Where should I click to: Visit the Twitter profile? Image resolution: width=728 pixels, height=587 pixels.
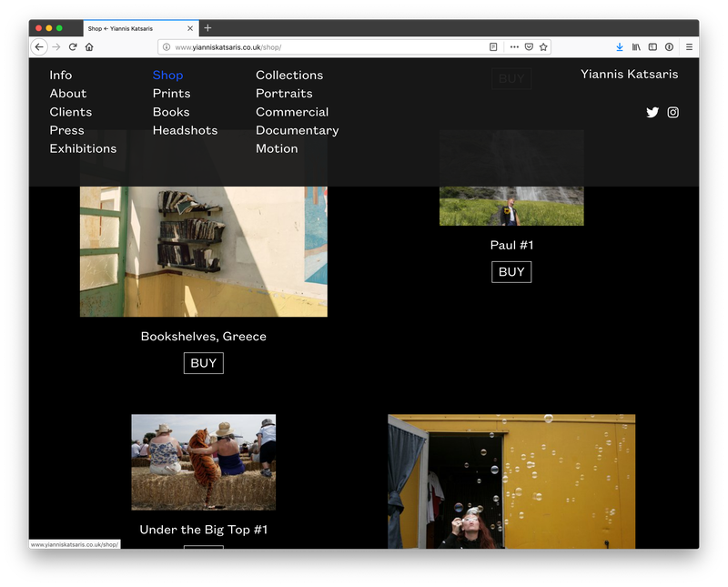[x=652, y=112]
